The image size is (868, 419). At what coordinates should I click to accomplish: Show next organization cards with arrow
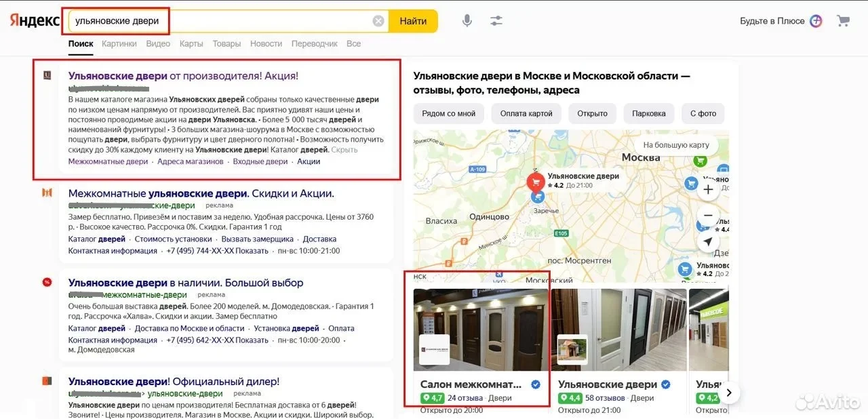pyautogui.click(x=729, y=392)
